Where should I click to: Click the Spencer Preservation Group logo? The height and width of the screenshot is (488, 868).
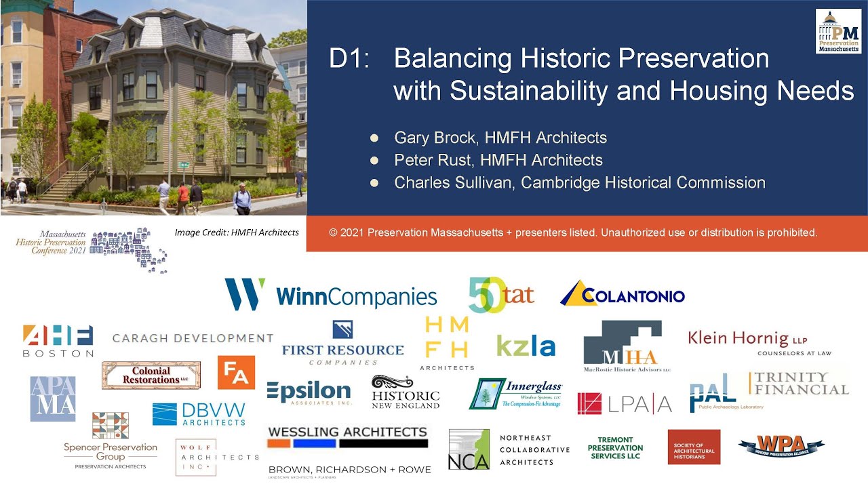coord(111,441)
